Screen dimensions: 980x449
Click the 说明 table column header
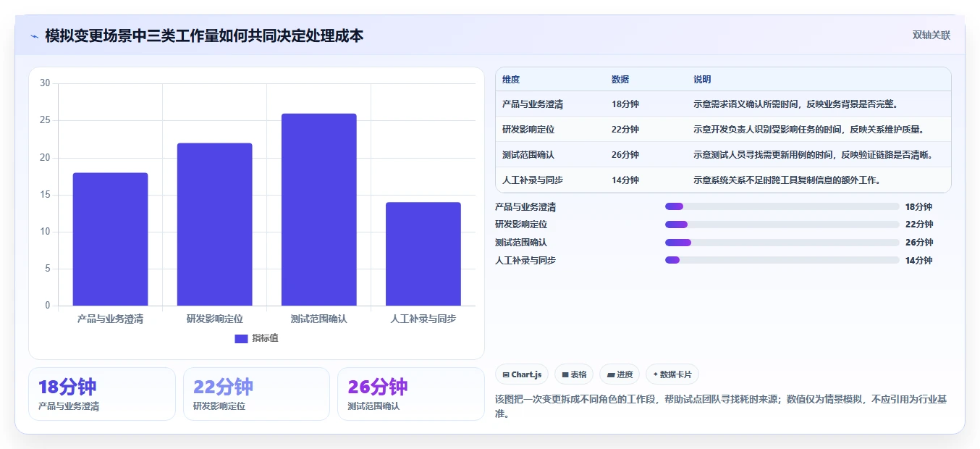[702, 80]
